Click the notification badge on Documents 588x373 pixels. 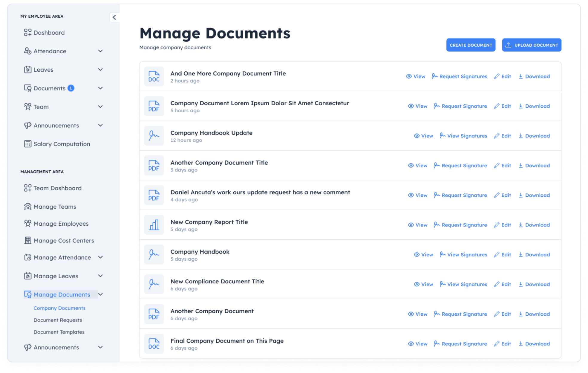(x=71, y=88)
